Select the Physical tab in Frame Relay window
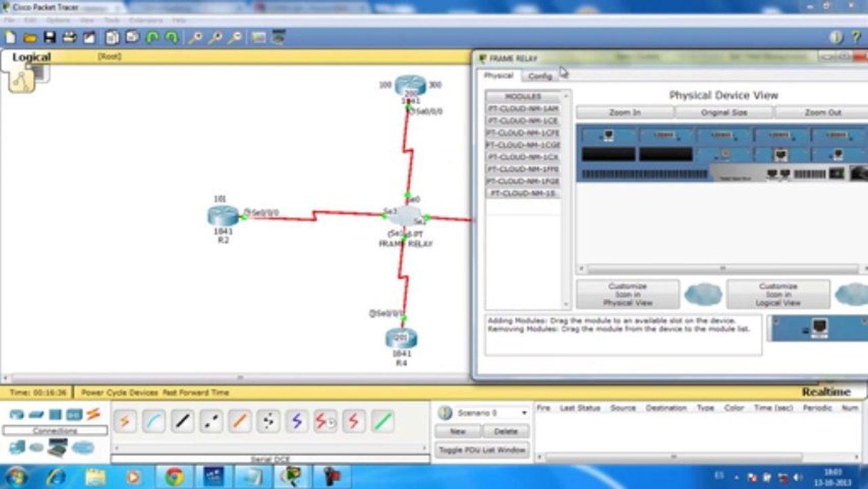Image resolution: width=868 pixels, height=489 pixels. (498, 75)
